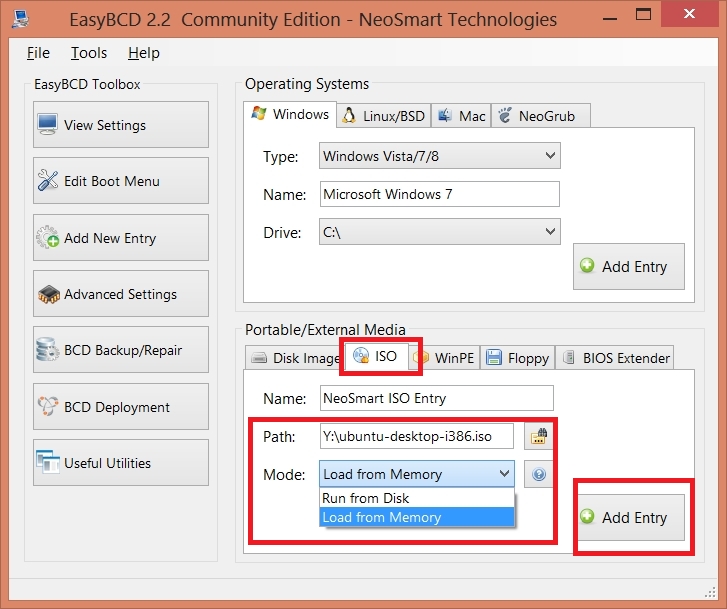Screen dimensions: 727x609
Task: Switch to the Disk Image tab
Action: click(x=295, y=358)
